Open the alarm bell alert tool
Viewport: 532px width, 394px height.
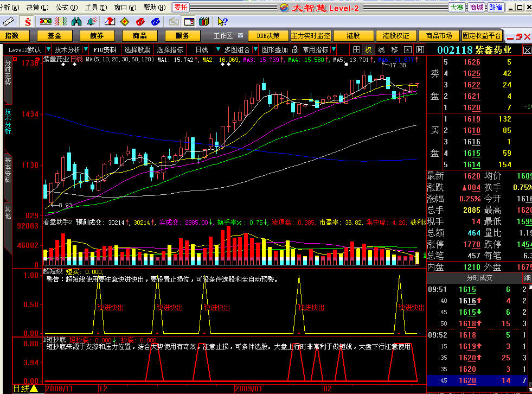click(92, 21)
